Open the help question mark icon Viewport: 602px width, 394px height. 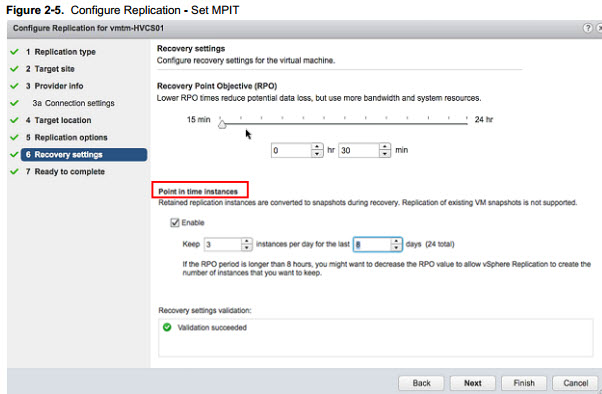[x=587, y=28]
